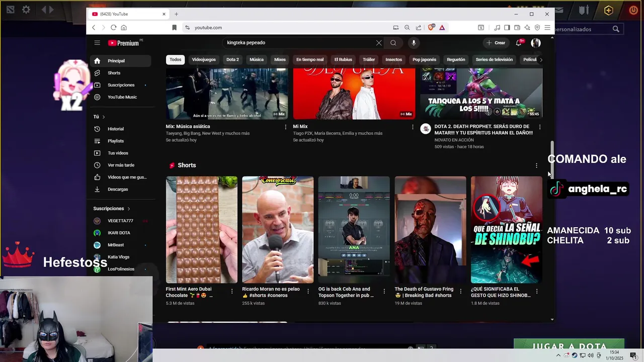
Task: Open options for Gustavo Fring short
Action: click(x=460, y=291)
